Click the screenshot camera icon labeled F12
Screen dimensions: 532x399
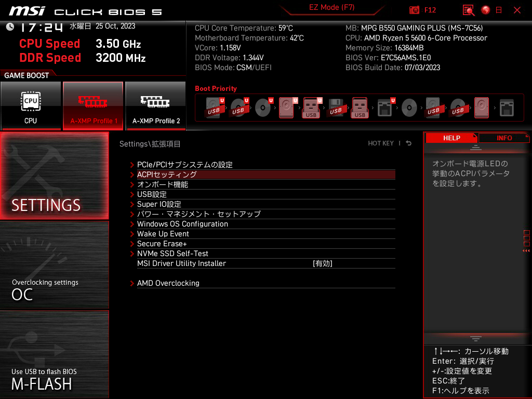tap(414, 10)
